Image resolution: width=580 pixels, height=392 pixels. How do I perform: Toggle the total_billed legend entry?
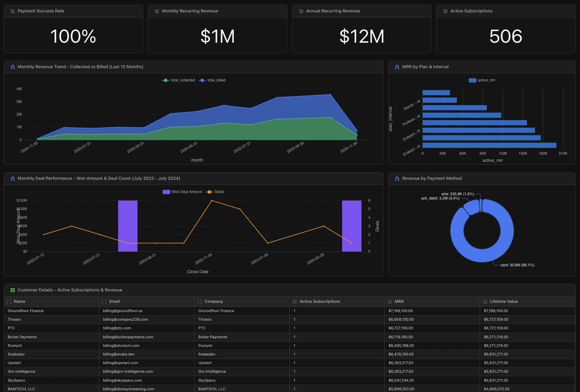point(212,80)
